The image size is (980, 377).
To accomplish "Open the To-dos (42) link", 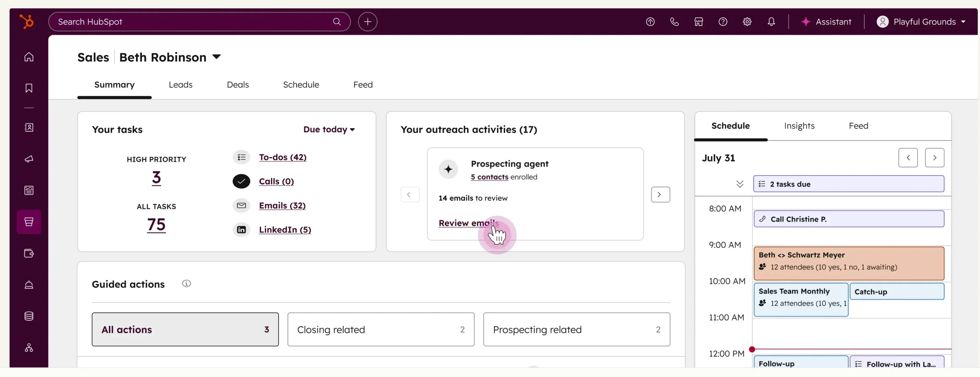I will click(283, 157).
